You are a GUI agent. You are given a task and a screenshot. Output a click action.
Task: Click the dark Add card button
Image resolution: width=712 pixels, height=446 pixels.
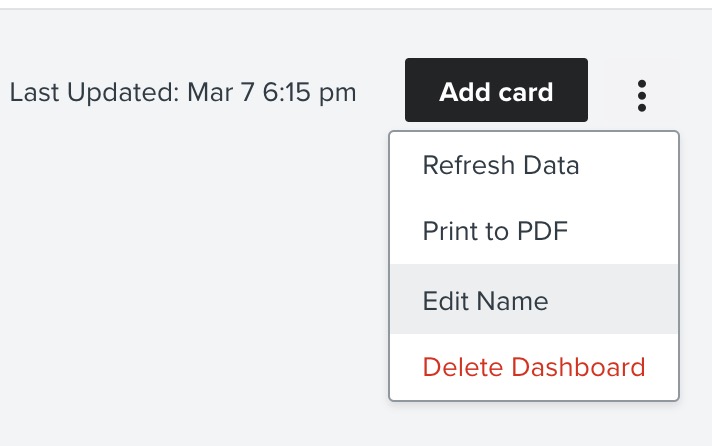[x=496, y=92]
